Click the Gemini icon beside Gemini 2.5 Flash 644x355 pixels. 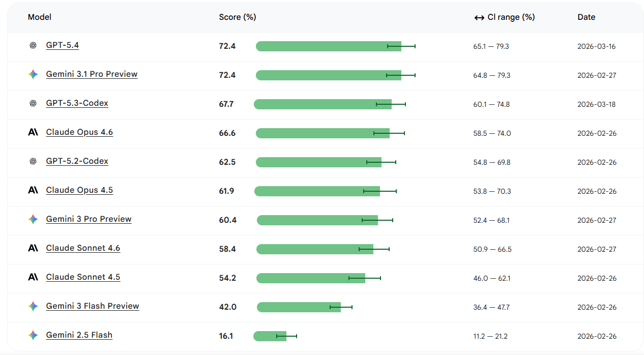pyautogui.click(x=33, y=335)
